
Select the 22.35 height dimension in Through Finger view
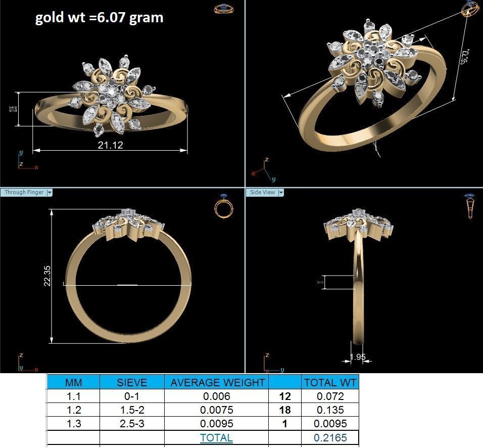click(47, 276)
